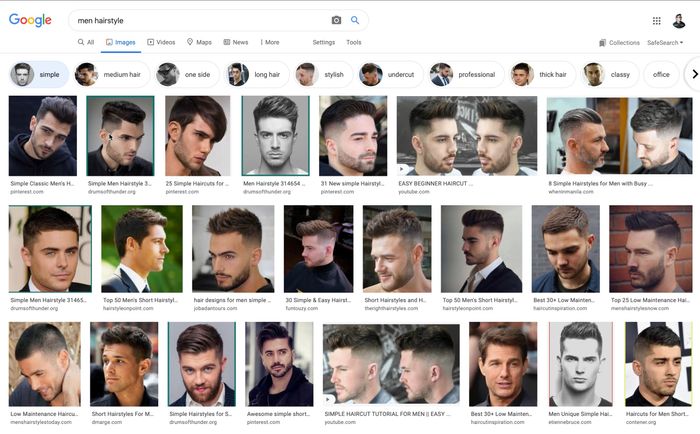Click the Collections bookmark icon
700x434 pixels.
tap(602, 42)
